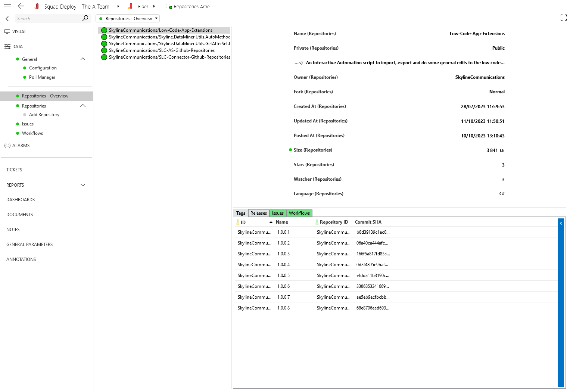Expand the arrow after Fiber breadcrumb
This screenshot has height=392, width=570.
pos(154,6)
